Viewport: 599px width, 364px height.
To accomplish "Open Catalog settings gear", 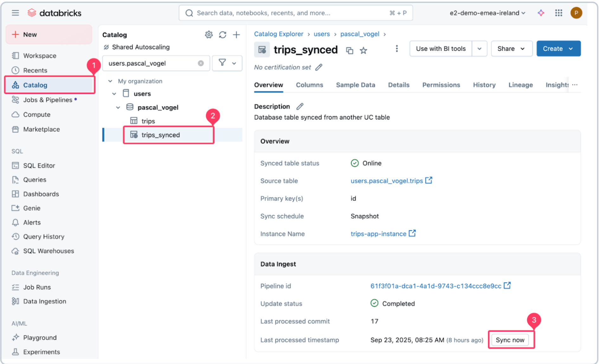I will click(x=209, y=35).
